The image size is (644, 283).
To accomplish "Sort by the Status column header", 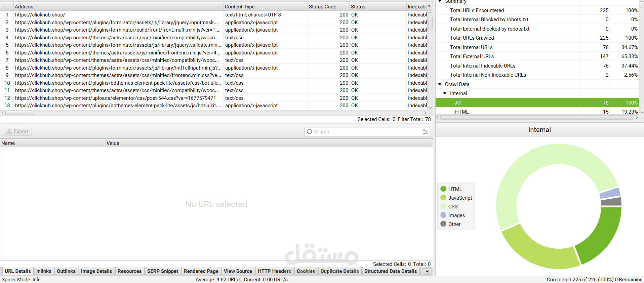I will [x=378, y=6].
